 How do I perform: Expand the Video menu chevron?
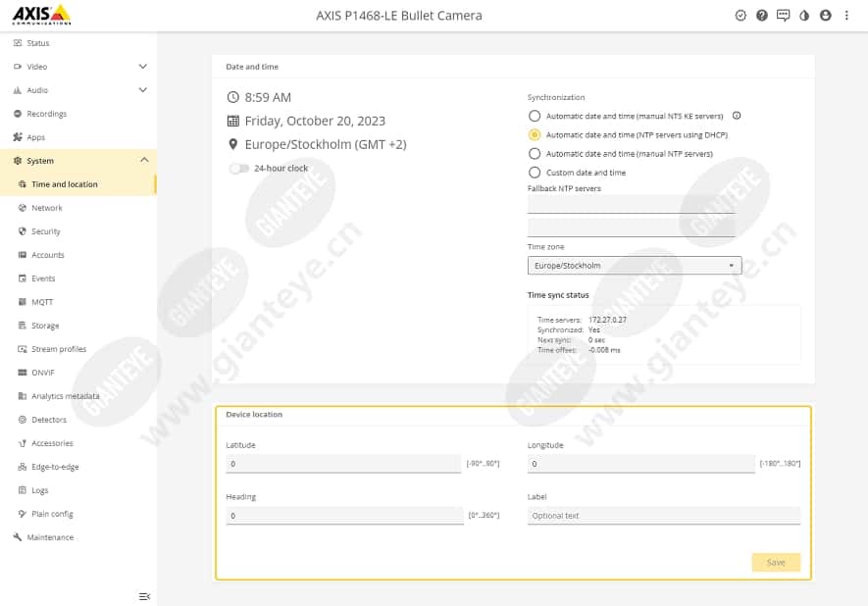point(143,67)
